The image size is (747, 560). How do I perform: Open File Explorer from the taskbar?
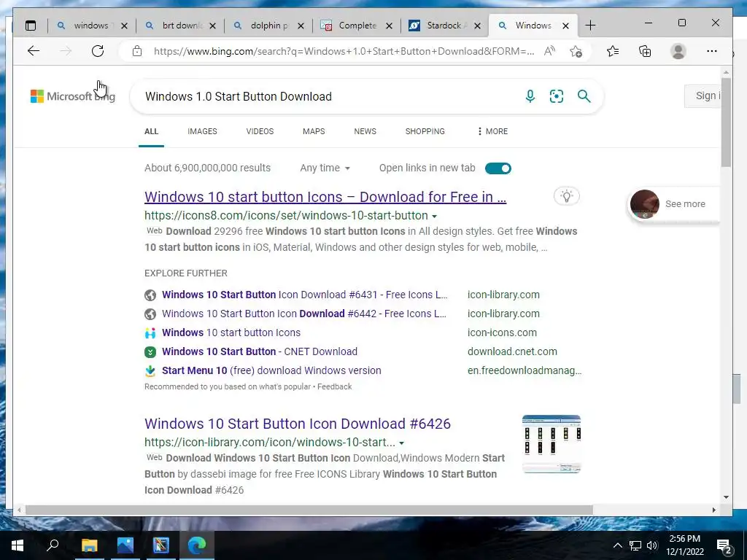pyautogui.click(x=89, y=545)
